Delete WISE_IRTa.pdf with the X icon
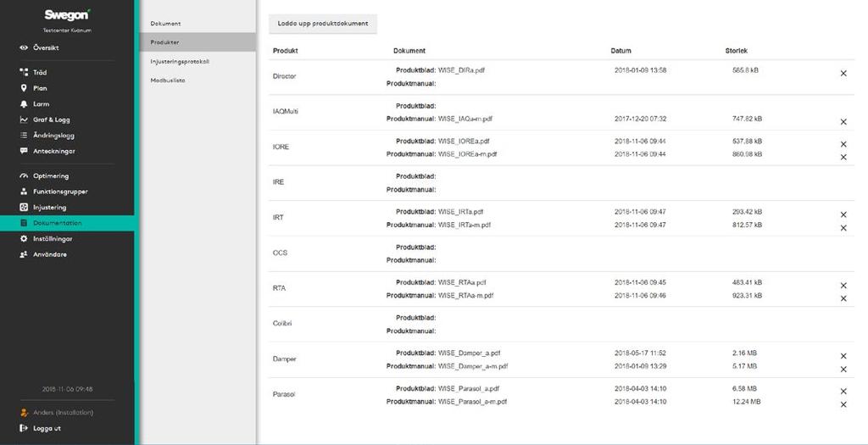 click(x=843, y=214)
